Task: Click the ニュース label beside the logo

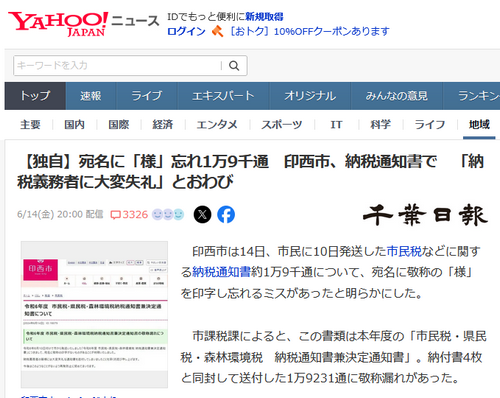Action: point(135,21)
